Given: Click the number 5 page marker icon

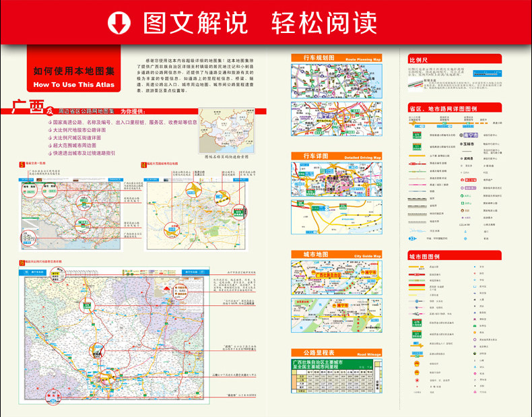Looking at the screenshot, I should tap(22, 165).
